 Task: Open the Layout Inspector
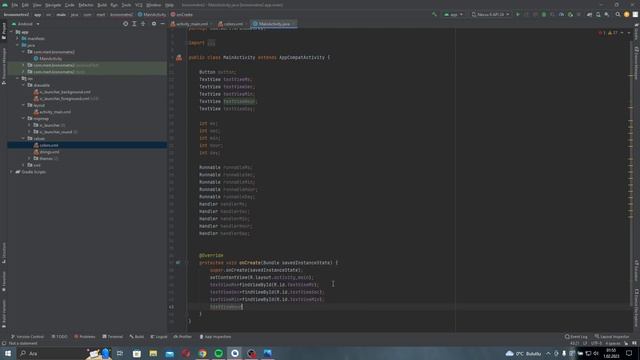click(612, 337)
